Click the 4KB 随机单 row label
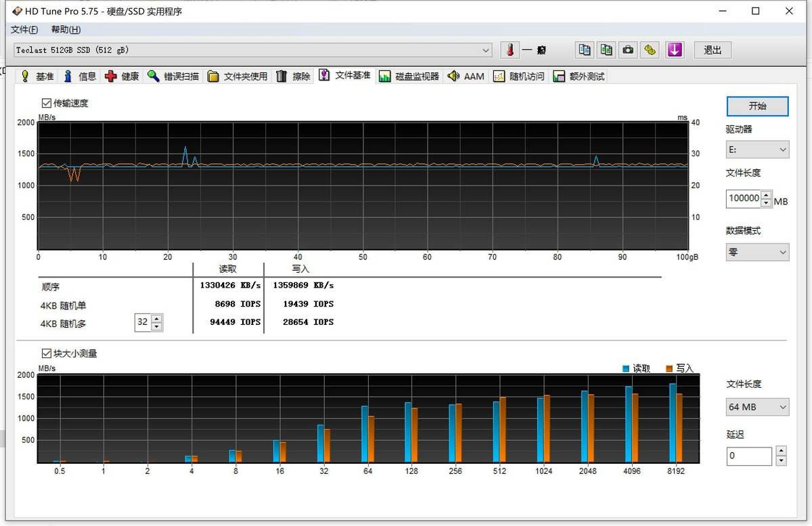This screenshot has width=812, height=526. click(64, 305)
